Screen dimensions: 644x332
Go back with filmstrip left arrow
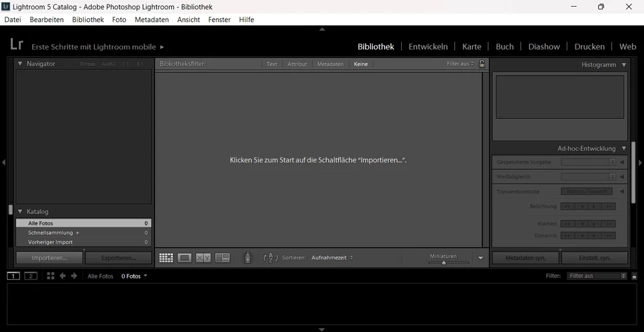[x=62, y=276]
